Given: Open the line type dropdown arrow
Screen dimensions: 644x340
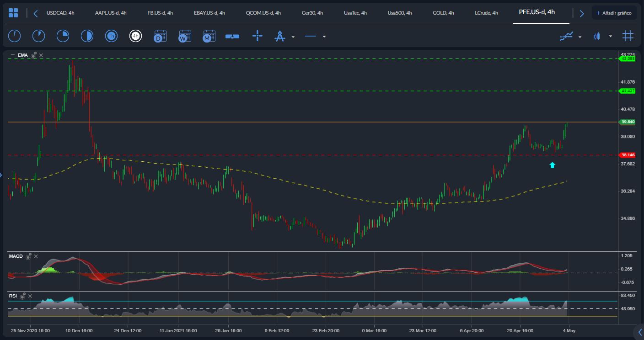Looking at the screenshot, I should [x=324, y=37].
